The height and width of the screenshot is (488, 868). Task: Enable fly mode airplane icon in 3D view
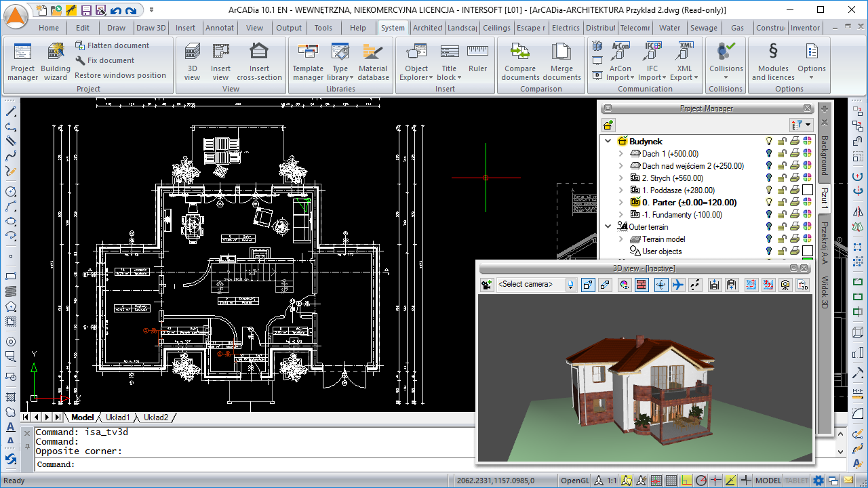coord(677,285)
